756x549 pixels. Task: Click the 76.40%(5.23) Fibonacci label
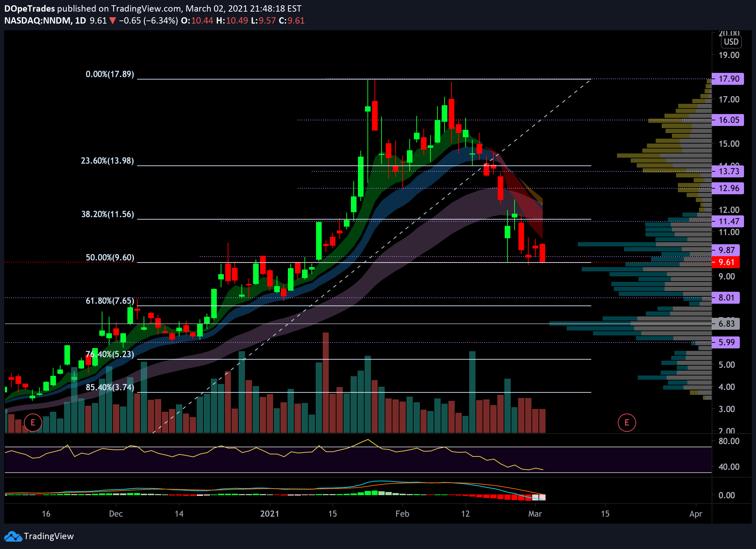(110, 354)
